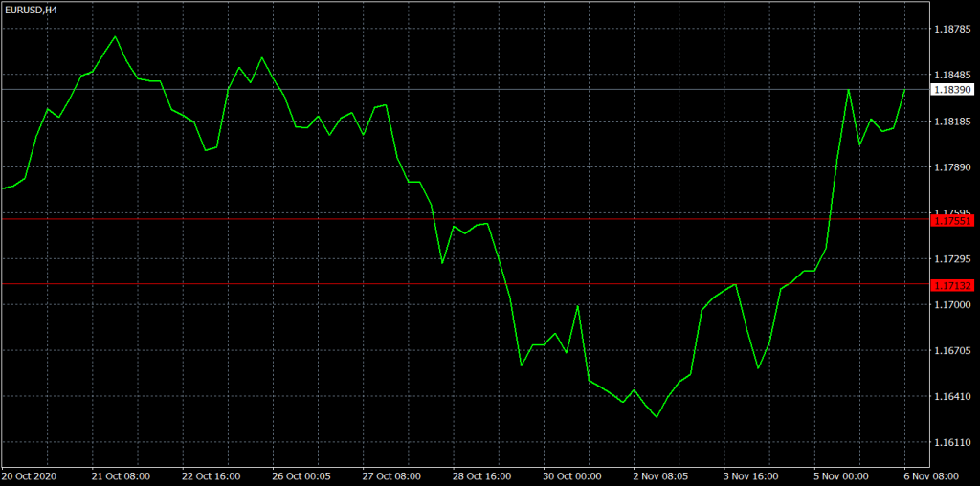Click the 1.16705 price axis value

click(x=952, y=350)
